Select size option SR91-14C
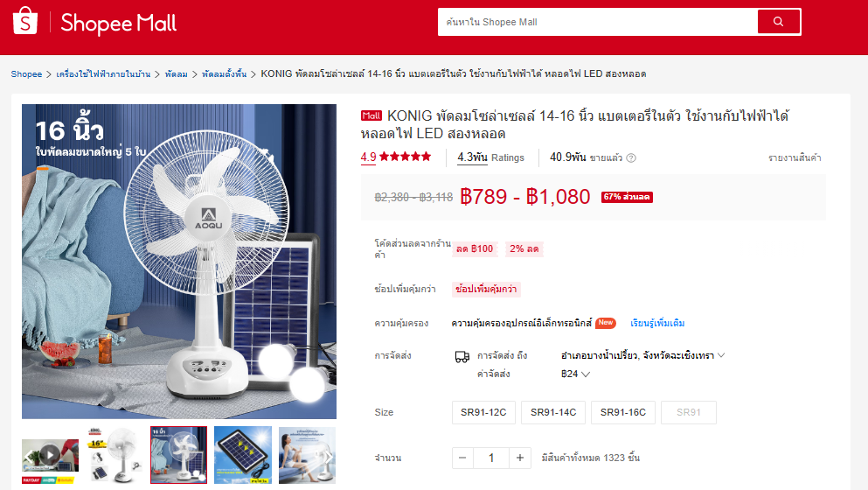Image resolution: width=868 pixels, height=490 pixels. [x=553, y=412]
